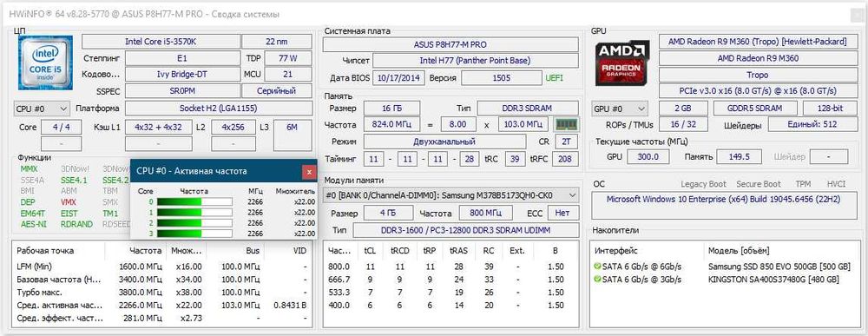Click the TDP 77 W value
This screenshot has height=336, width=868.
click(288, 58)
